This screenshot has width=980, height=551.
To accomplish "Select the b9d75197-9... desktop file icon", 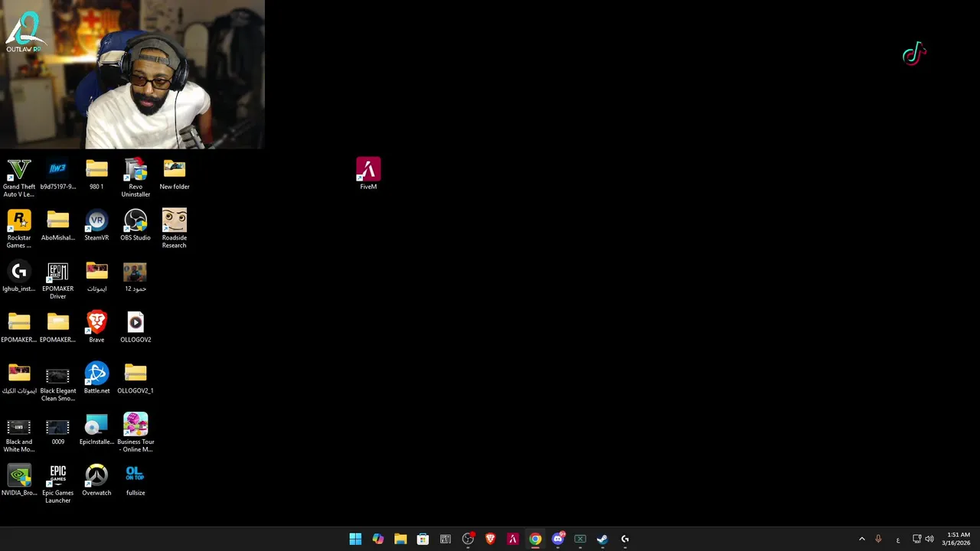I will pyautogui.click(x=58, y=174).
